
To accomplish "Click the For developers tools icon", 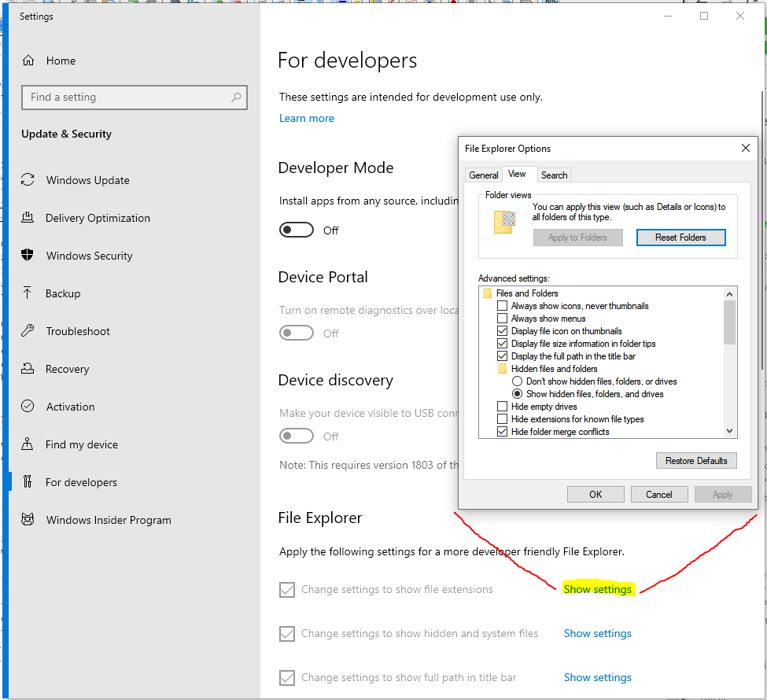I will pos(28,481).
